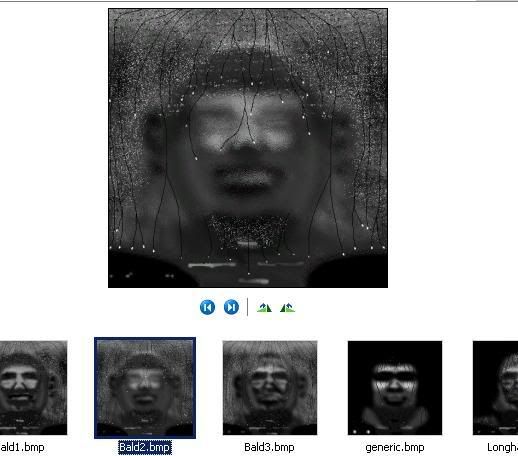This screenshot has width=518, height=456.
Task: Select the Bald3.bmp thumbnail
Action: pos(270,388)
